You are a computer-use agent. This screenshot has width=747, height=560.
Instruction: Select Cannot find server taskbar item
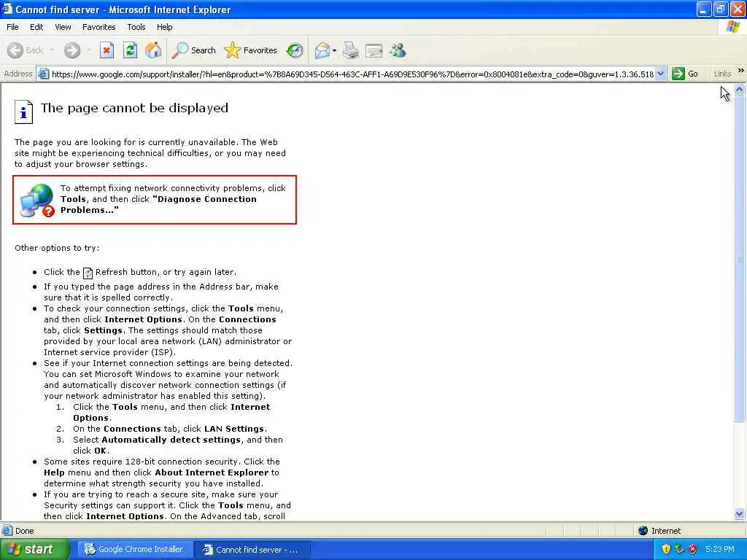pyautogui.click(x=253, y=550)
